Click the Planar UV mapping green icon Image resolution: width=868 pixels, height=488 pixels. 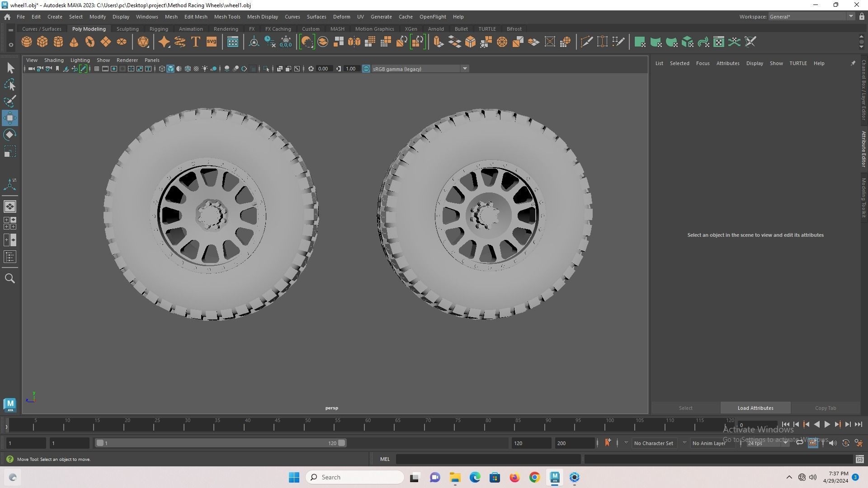pos(640,42)
